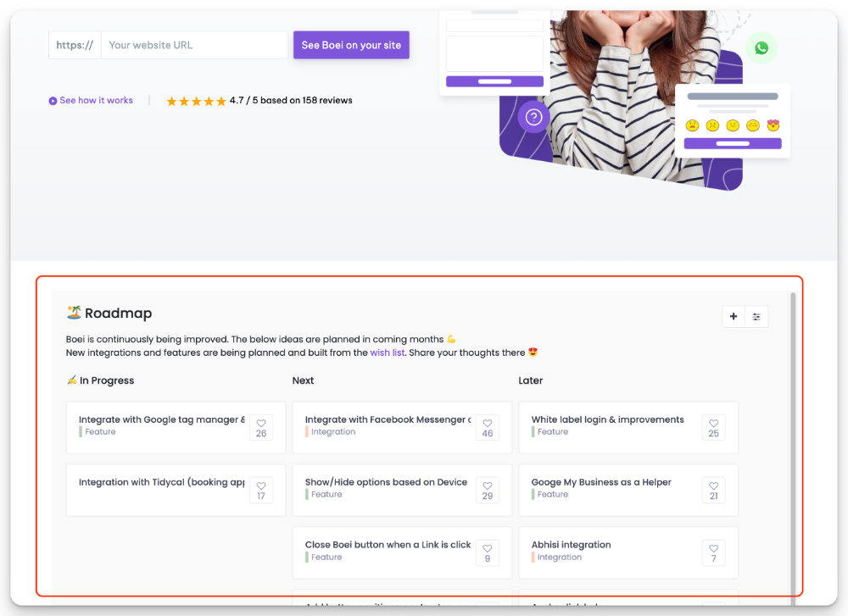Open the Abhisi integration card title
This screenshot has height=616, width=848.
click(571, 545)
